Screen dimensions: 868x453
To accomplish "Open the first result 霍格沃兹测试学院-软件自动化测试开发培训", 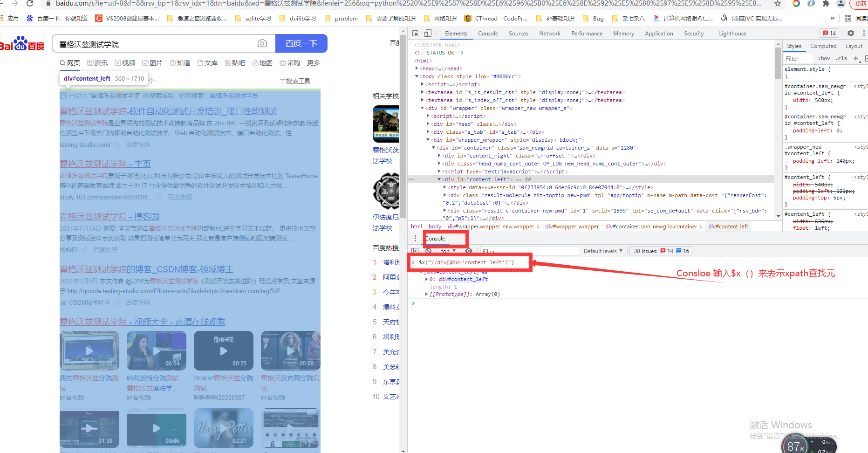I will [168, 111].
